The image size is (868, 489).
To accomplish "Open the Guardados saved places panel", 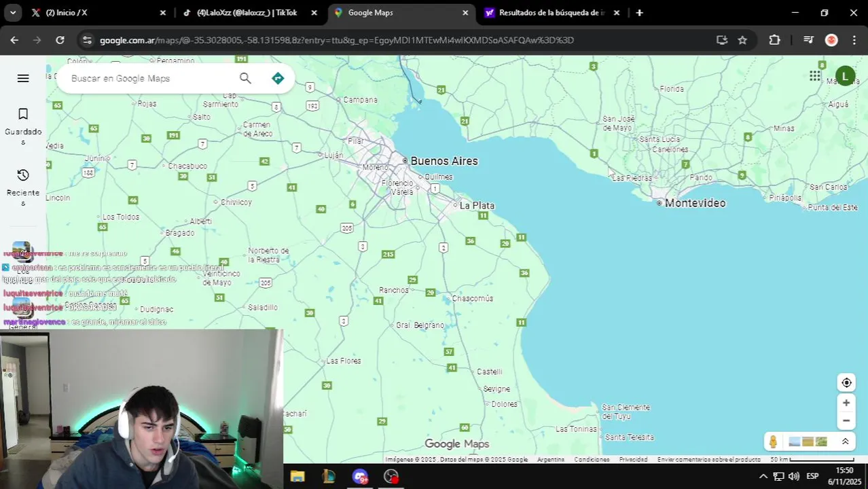I will (23, 126).
